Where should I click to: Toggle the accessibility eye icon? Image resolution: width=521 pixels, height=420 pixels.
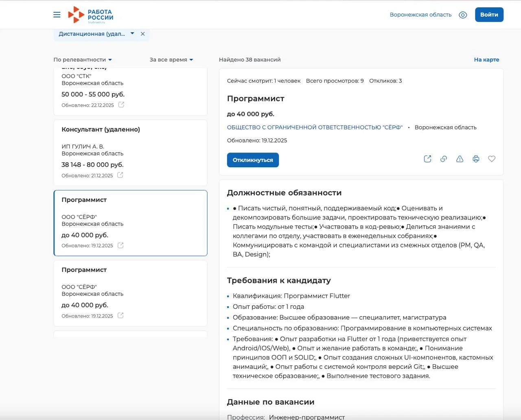(x=463, y=15)
